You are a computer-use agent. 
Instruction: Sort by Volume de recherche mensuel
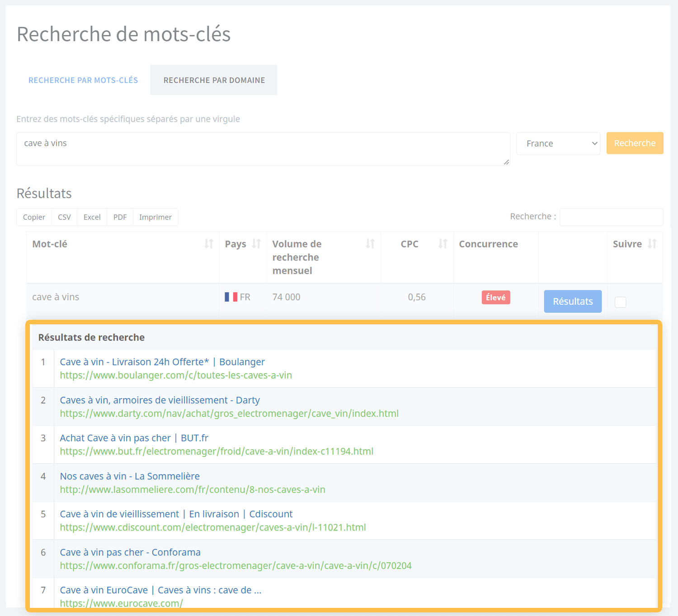tap(370, 244)
